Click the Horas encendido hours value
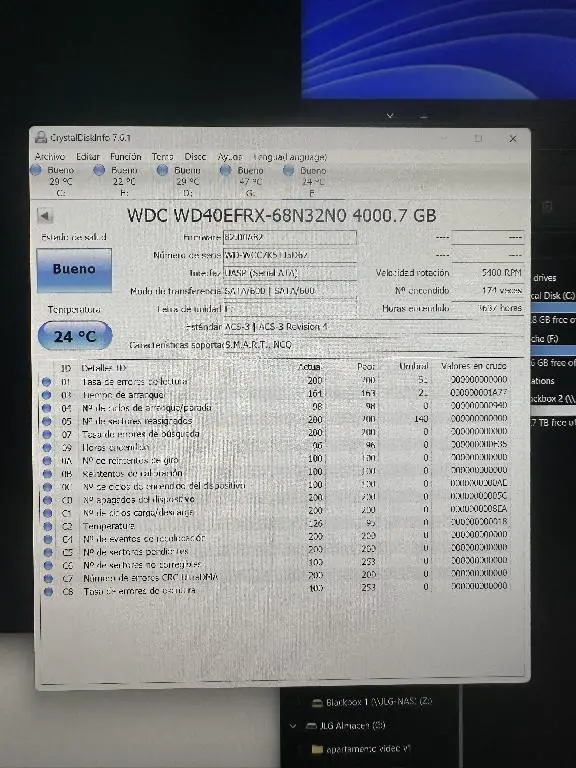This screenshot has width=576, height=768. coord(487,308)
